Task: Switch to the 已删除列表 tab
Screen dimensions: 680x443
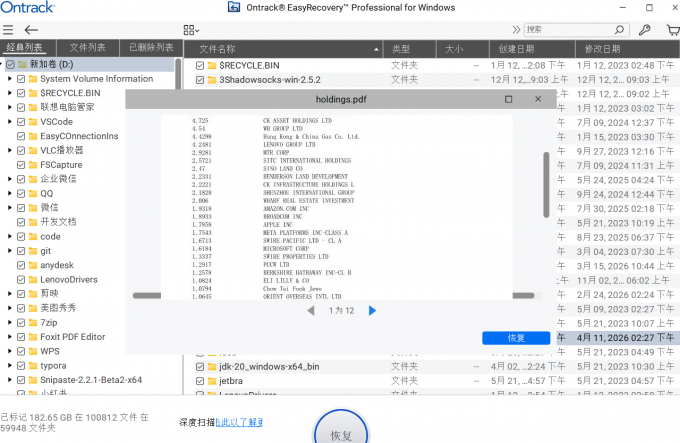Action: coord(151,47)
